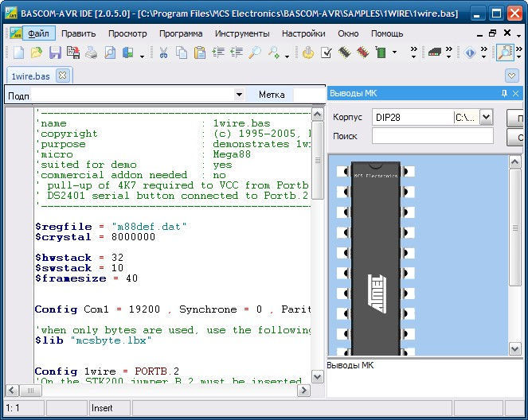
Task: Click the Поиск search field
Action: tap(432, 136)
